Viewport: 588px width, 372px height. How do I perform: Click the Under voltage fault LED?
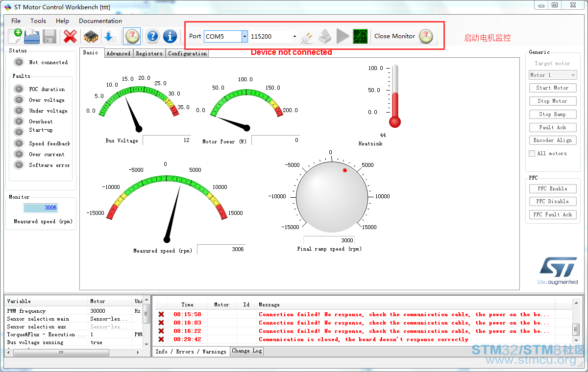tap(19, 111)
